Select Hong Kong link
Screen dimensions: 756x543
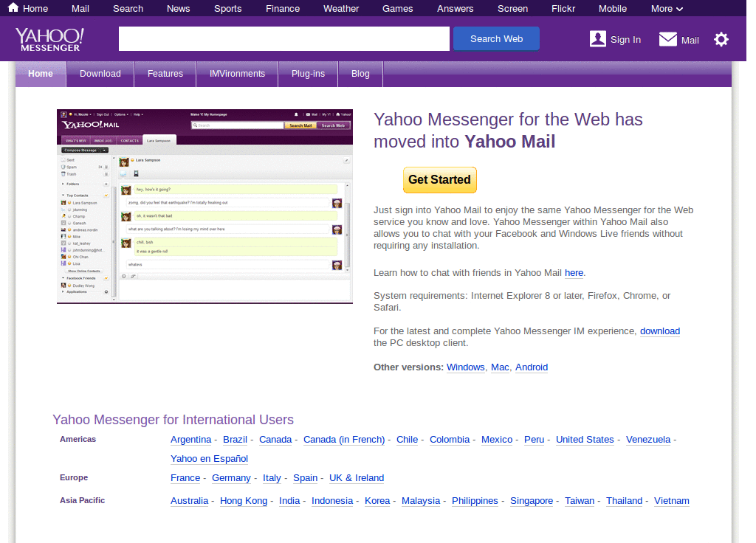coord(244,501)
